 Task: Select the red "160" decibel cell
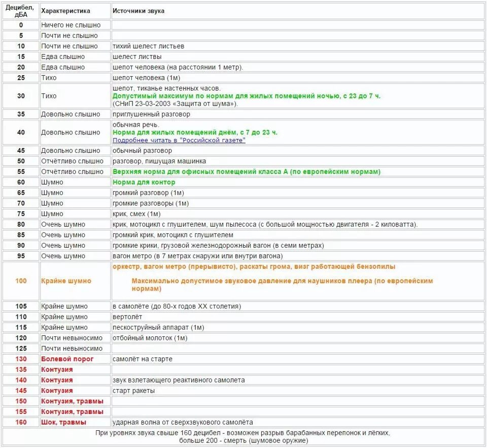tap(21, 423)
